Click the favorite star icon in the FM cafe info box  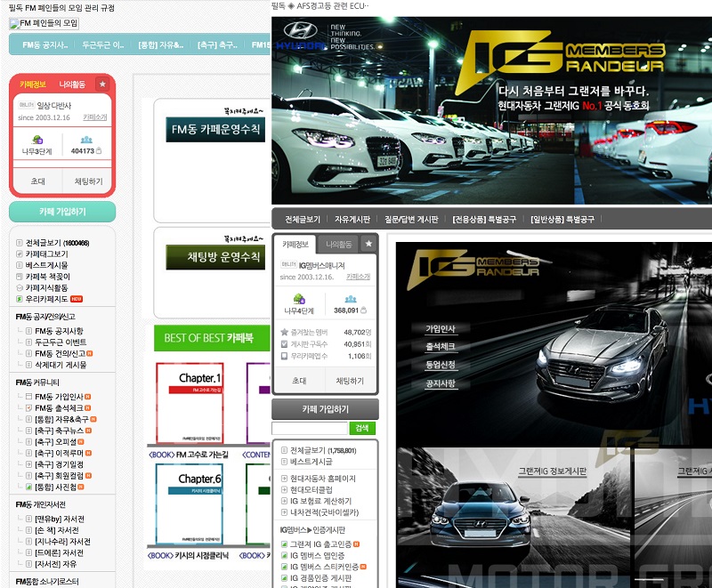pyautogui.click(x=102, y=84)
